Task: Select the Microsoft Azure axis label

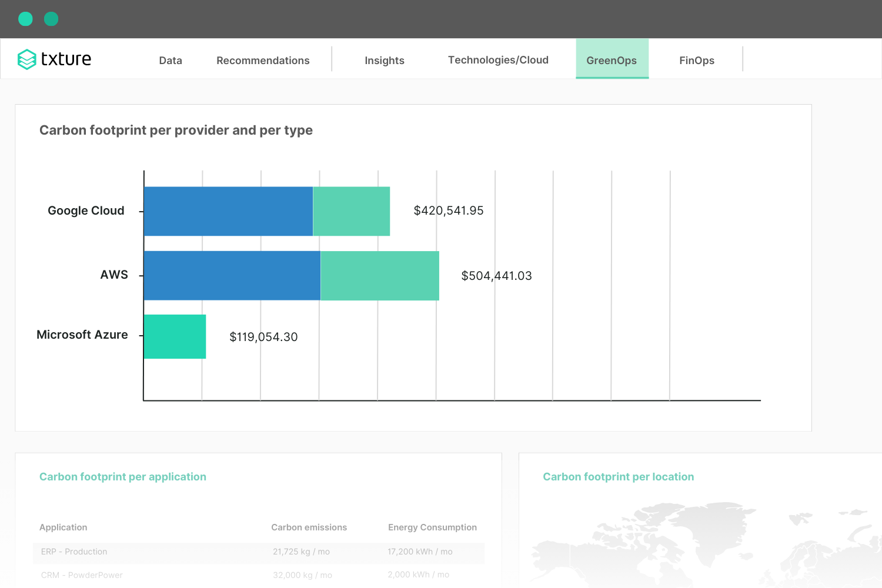Action: coord(82,335)
